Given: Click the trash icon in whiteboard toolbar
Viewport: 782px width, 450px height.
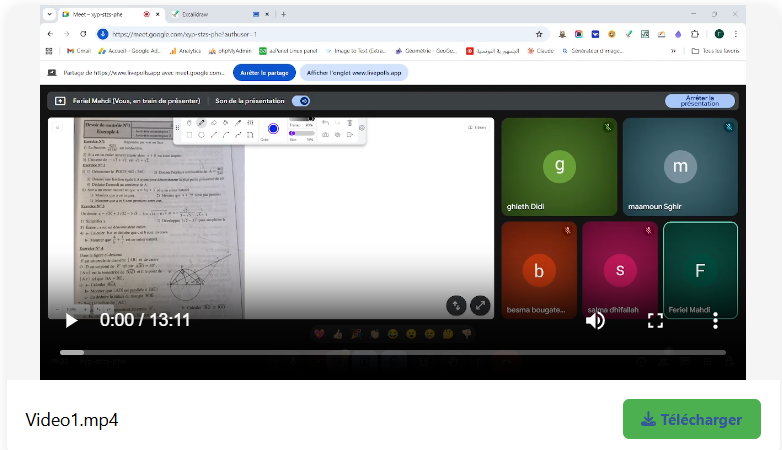Looking at the screenshot, I should (x=350, y=122).
